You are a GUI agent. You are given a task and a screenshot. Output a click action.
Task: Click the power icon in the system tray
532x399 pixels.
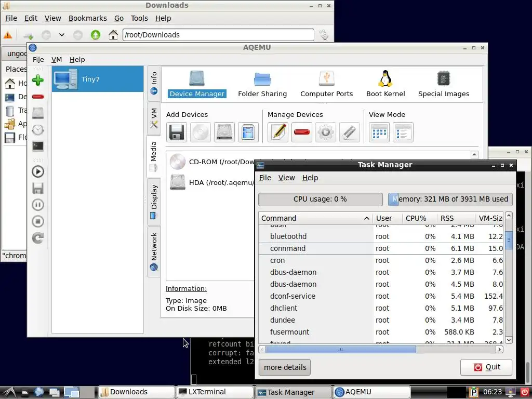pyautogui.click(x=525, y=392)
